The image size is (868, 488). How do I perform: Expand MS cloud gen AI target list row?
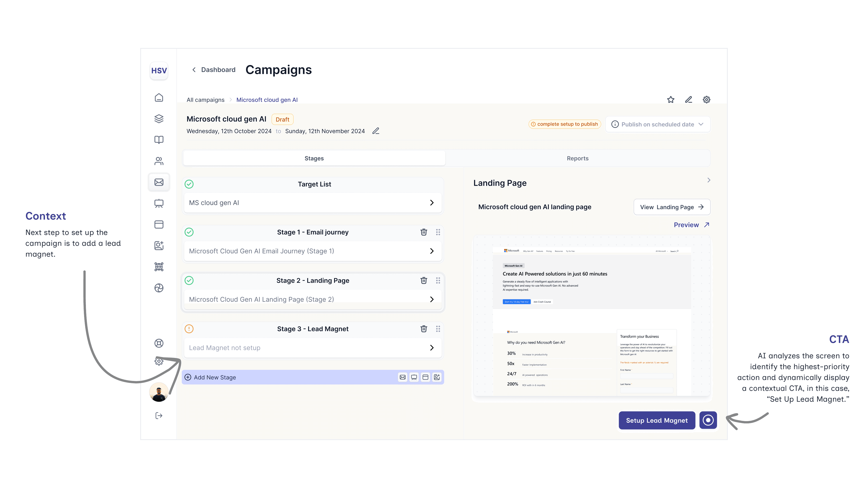pyautogui.click(x=313, y=203)
